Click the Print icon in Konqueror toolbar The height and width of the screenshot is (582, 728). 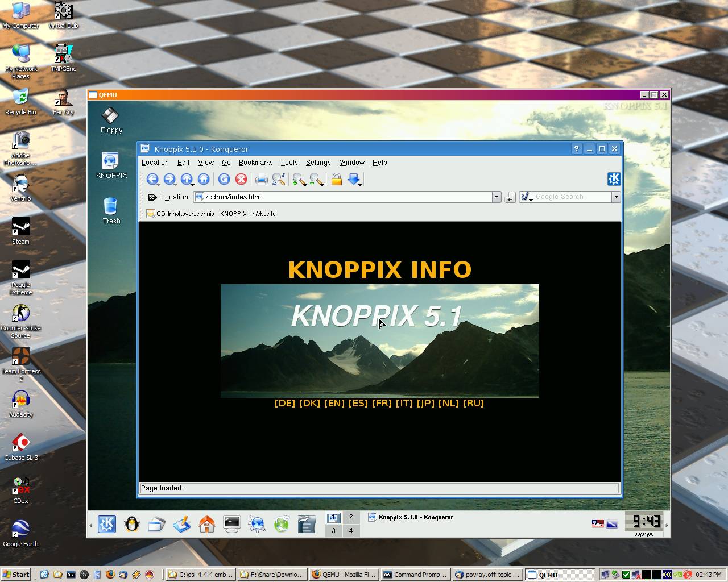click(261, 180)
